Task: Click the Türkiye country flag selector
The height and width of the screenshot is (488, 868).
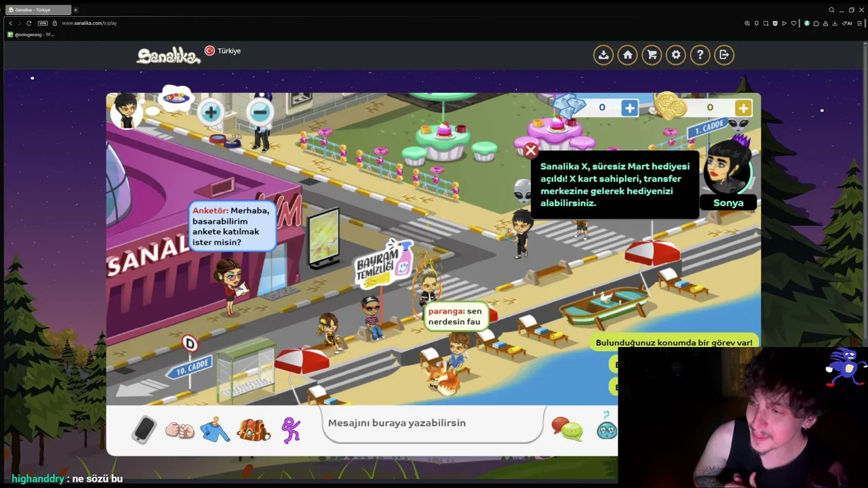Action: [x=223, y=51]
